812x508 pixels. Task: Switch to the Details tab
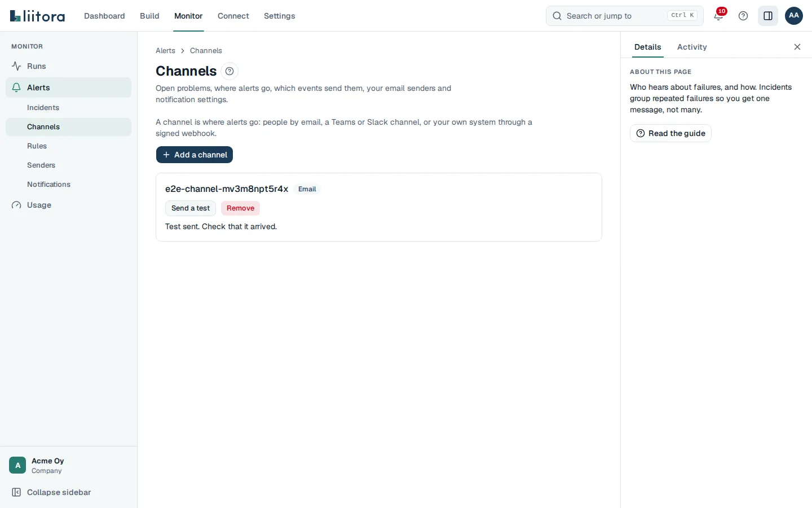[648, 47]
